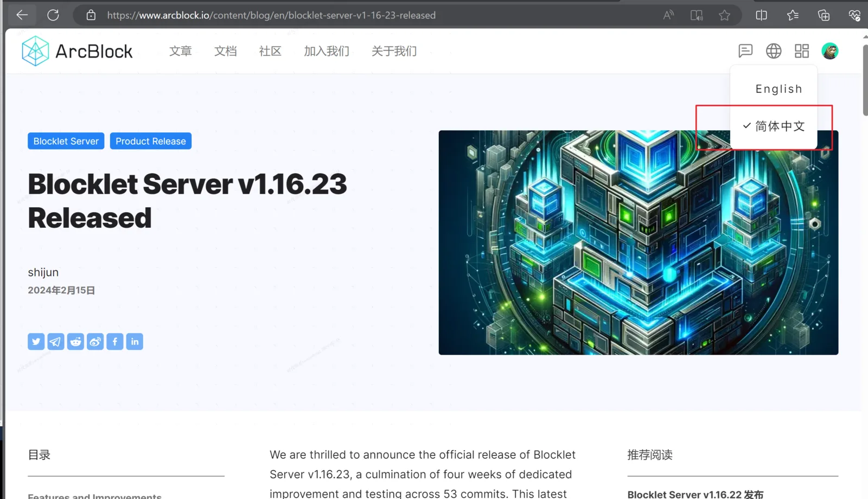Viewport: 868px width, 499px height.
Task: Open immersive reader icon in address bar
Action: point(697,15)
